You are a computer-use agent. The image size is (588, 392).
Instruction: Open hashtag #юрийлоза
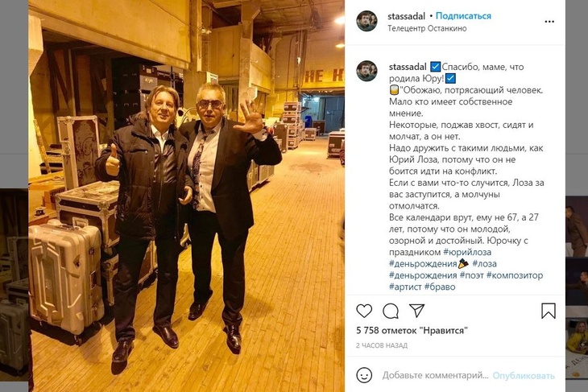click(467, 252)
